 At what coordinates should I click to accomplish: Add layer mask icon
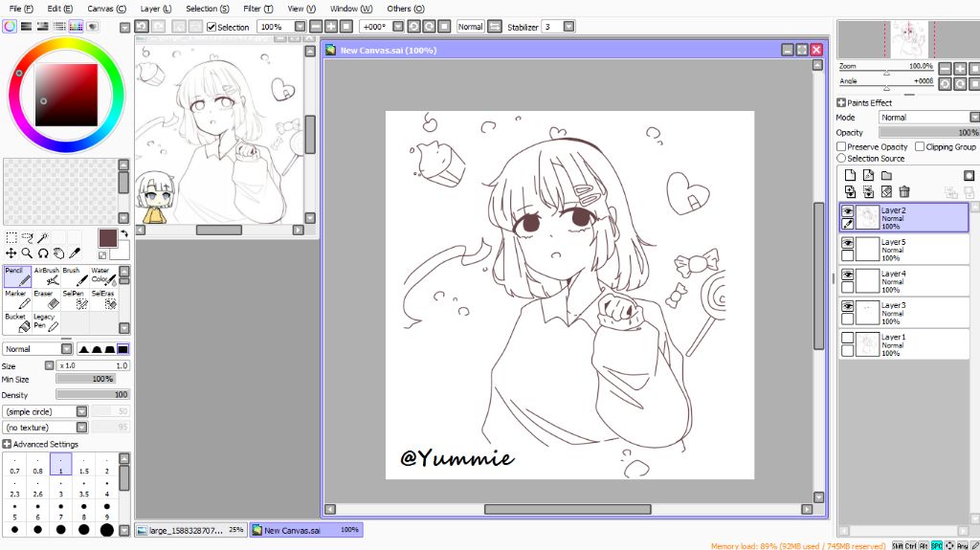click(x=969, y=176)
